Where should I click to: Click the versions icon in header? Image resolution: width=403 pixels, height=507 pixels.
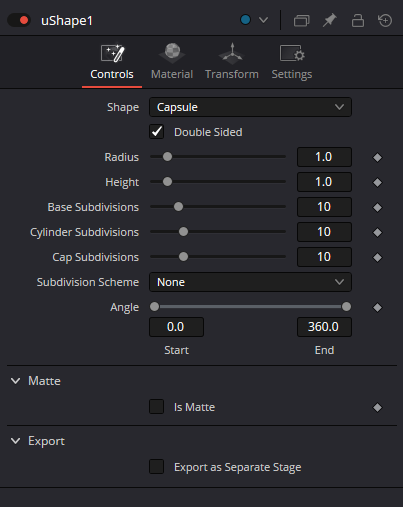pos(301,21)
